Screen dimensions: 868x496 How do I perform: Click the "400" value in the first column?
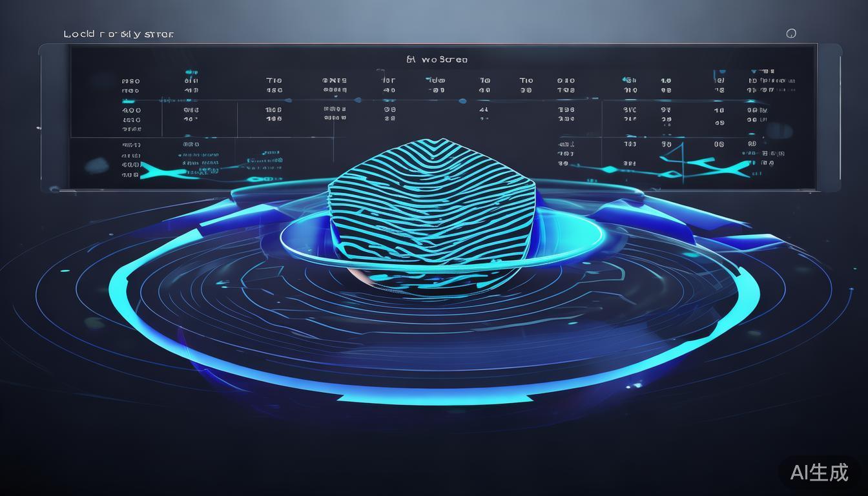coord(131,110)
